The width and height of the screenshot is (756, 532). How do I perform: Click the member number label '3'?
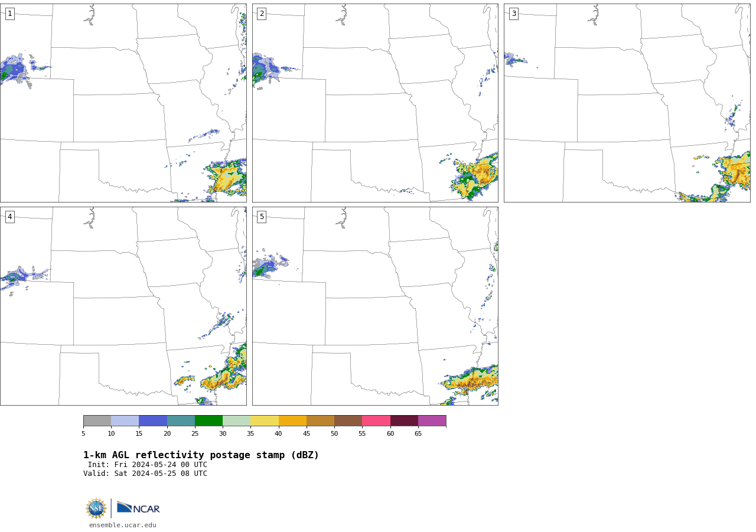tap(513, 14)
